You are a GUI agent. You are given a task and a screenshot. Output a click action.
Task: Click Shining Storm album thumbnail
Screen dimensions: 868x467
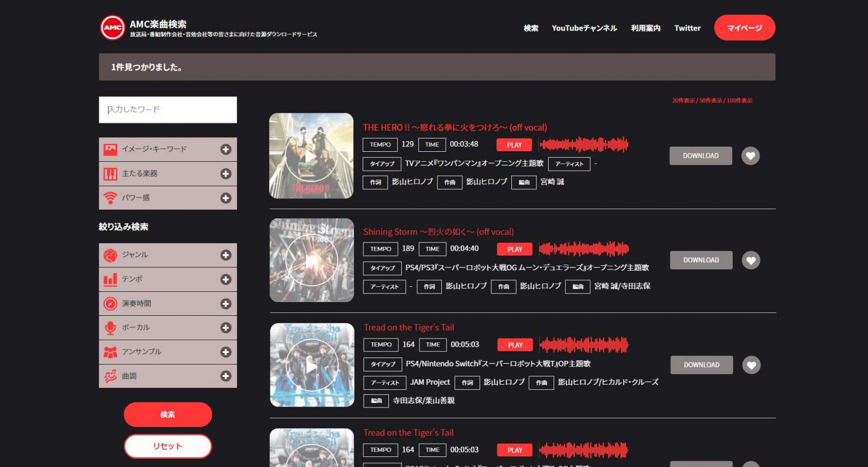tap(312, 260)
